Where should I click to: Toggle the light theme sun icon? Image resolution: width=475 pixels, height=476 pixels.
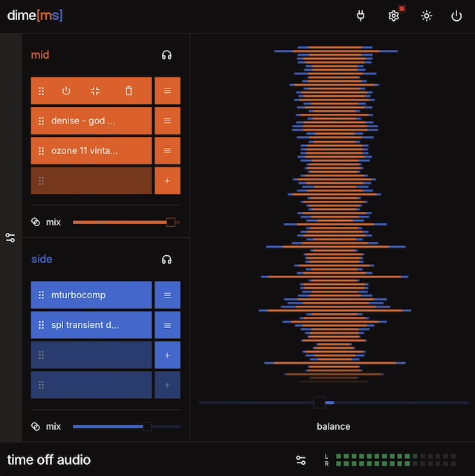426,16
